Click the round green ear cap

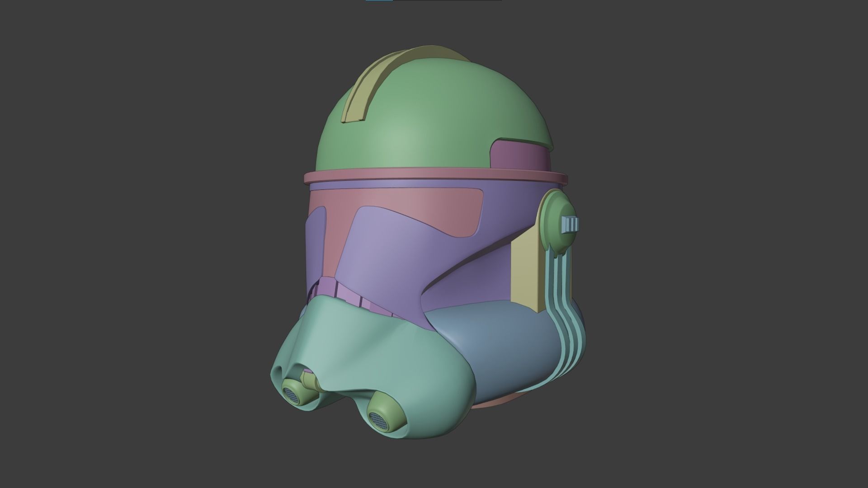tap(558, 222)
